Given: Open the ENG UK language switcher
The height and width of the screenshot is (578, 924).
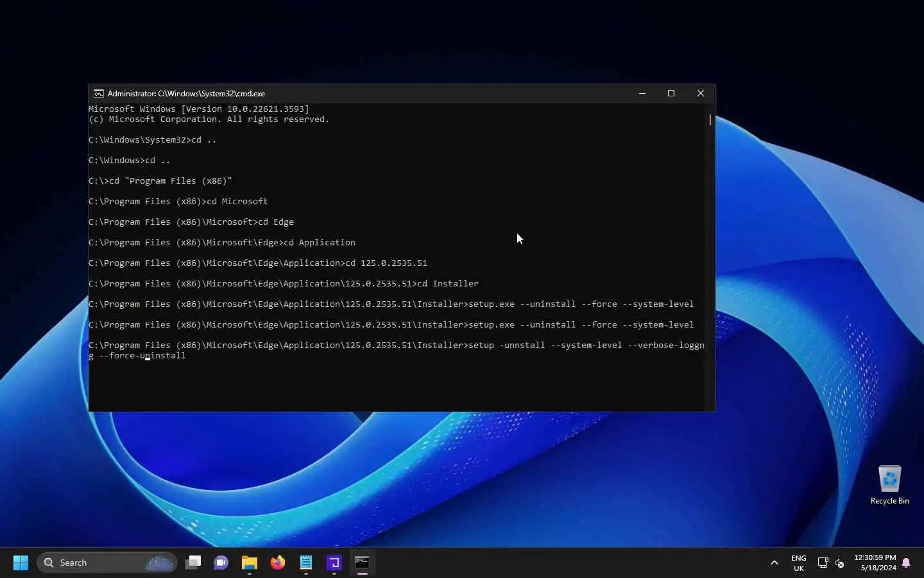Looking at the screenshot, I should pyautogui.click(x=799, y=563).
